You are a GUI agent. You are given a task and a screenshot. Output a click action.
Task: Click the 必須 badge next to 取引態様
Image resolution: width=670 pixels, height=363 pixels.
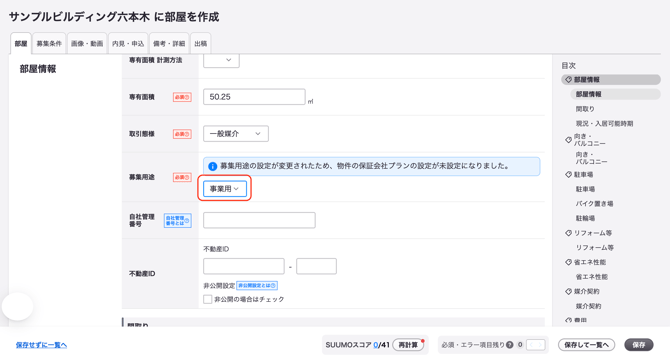[182, 134]
